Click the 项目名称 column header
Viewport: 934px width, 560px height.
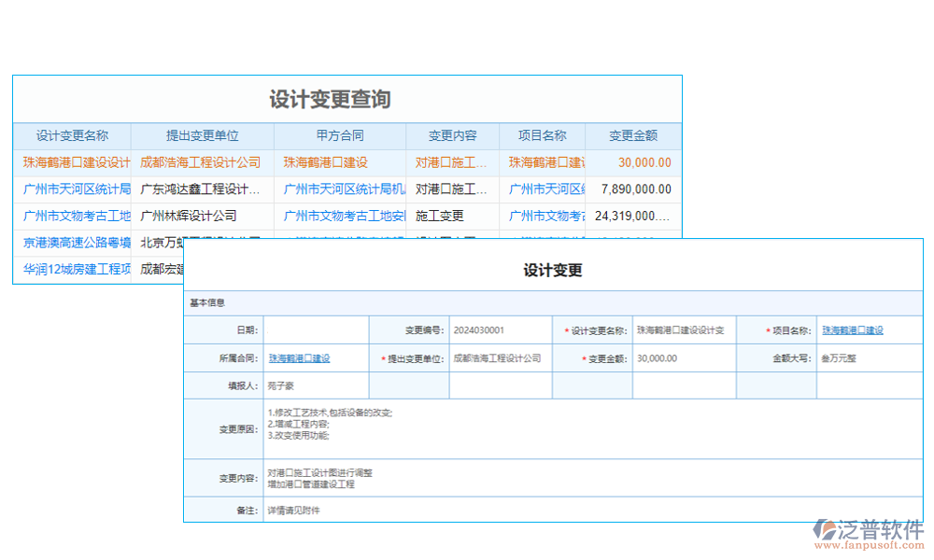coord(543,135)
